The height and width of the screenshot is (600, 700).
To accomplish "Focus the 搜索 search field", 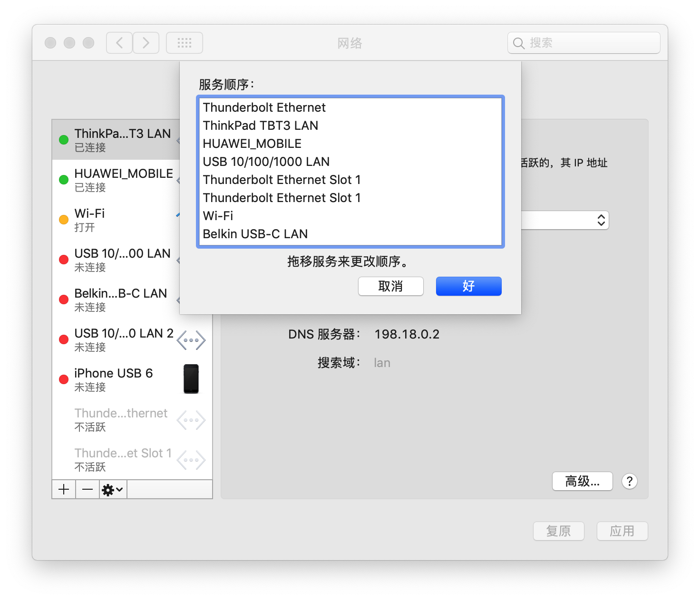I will (584, 43).
